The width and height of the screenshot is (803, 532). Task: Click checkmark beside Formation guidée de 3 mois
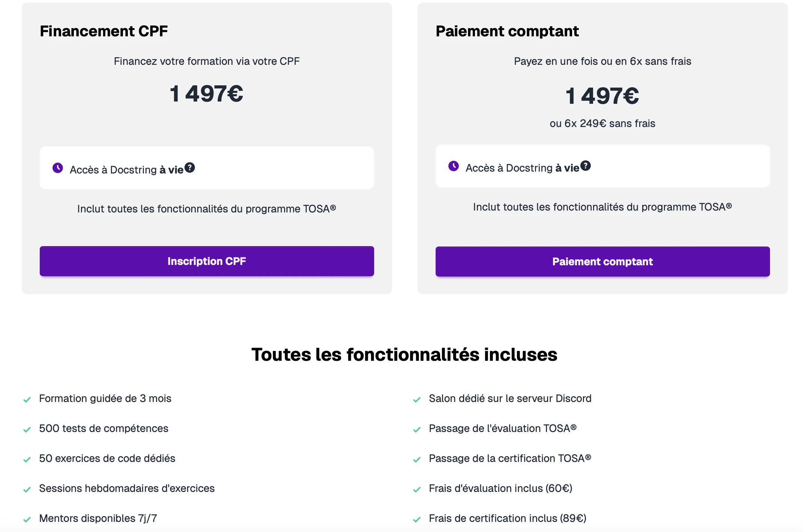[x=27, y=400]
